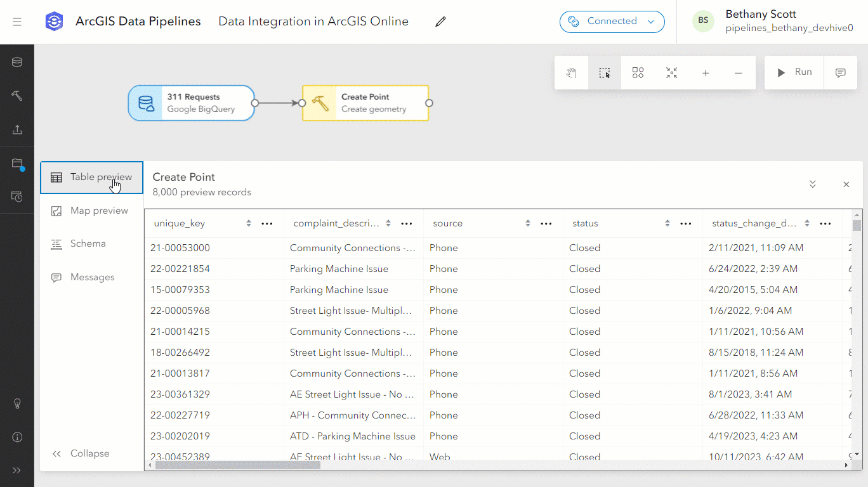Click fit to view icon
Image resolution: width=868 pixels, height=487 pixels.
pyautogui.click(x=672, y=73)
